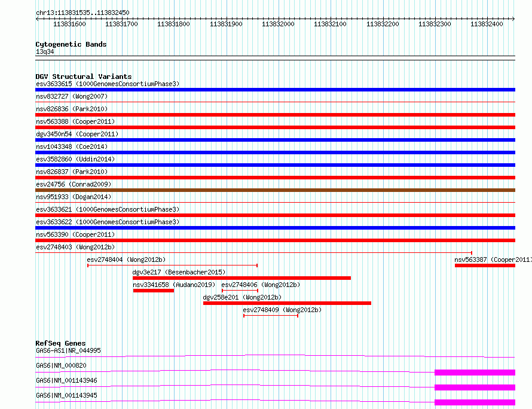This screenshot has width=532, height=409.
Task: Open esv2748406 (Wong2012b) label
Action: pos(261,285)
